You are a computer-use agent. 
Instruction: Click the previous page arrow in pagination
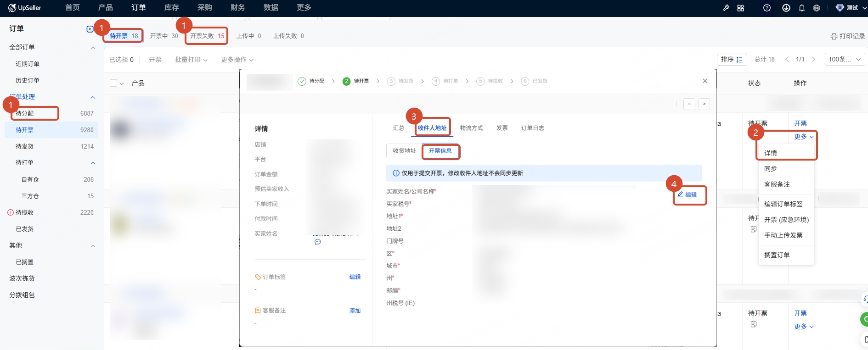tap(787, 59)
